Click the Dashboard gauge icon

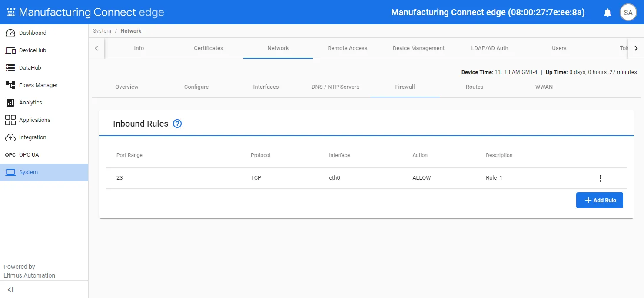[x=10, y=33]
